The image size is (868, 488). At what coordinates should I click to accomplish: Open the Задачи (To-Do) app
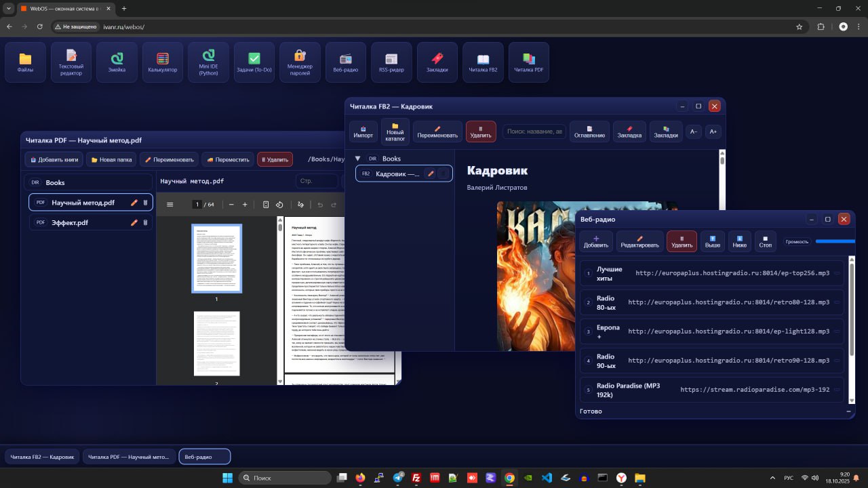pyautogui.click(x=254, y=62)
